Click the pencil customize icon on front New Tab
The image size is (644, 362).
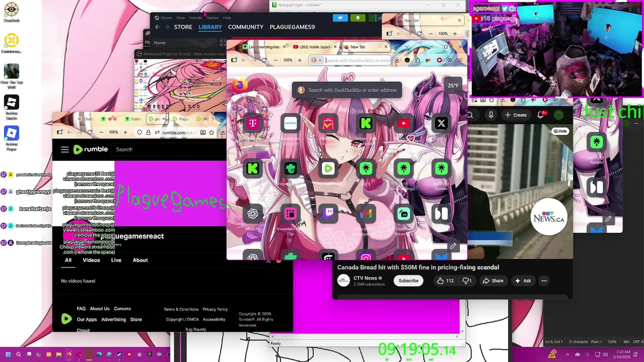pyautogui.click(x=453, y=246)
